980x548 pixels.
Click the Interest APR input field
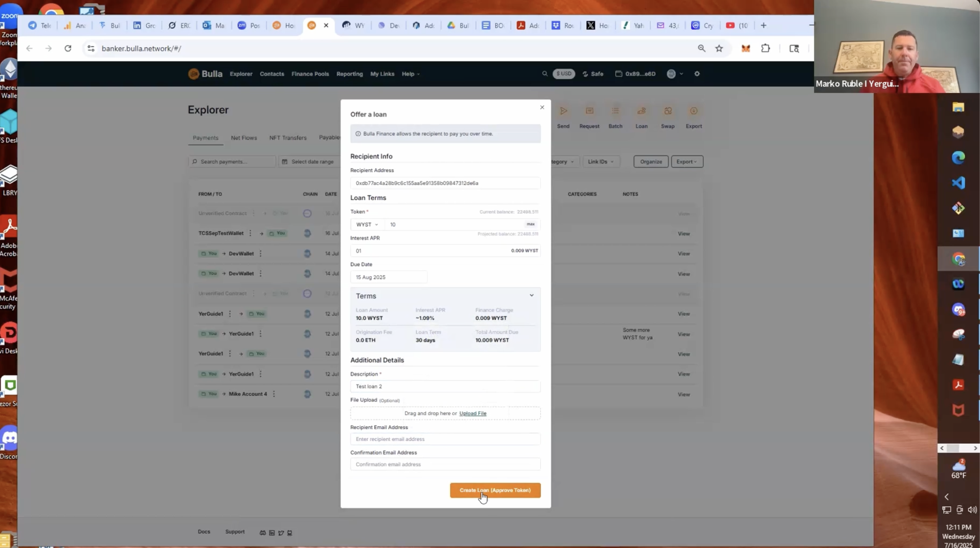click(445, 251)
